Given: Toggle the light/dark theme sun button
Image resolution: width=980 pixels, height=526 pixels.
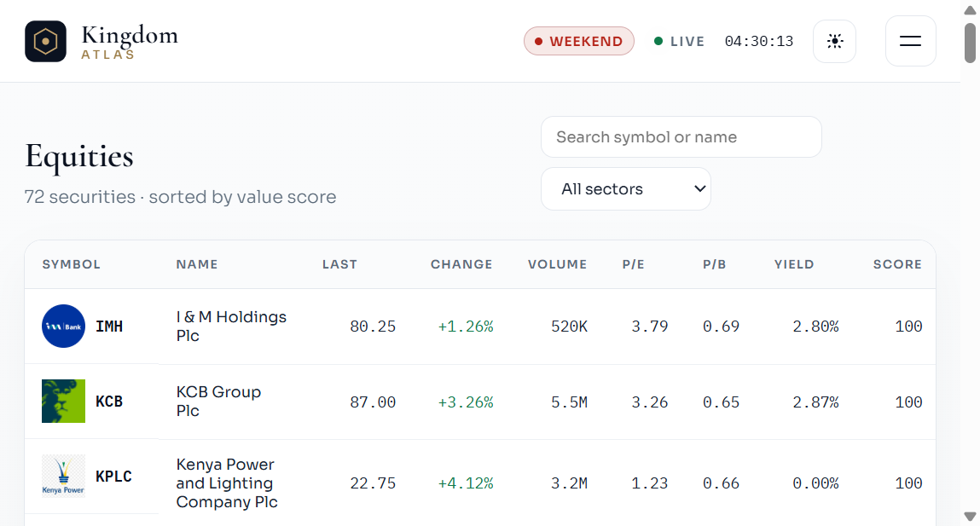Looking at the screenshot, I should pos(834,41).
